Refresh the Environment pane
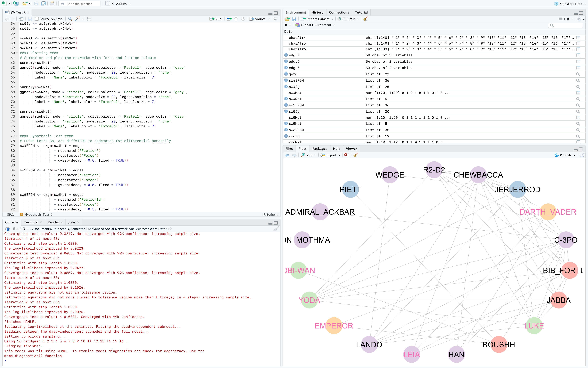 579,19
